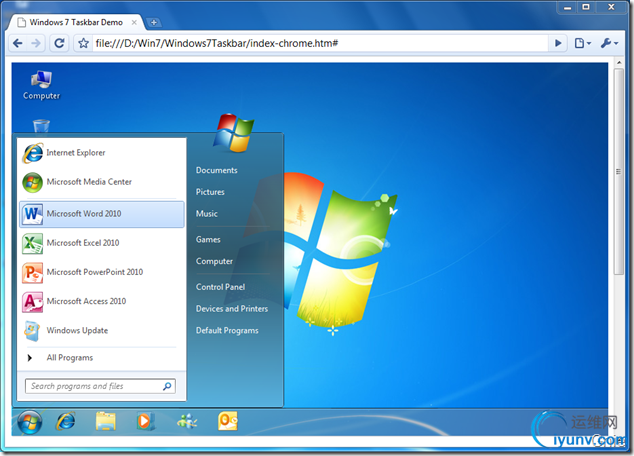
Task: Click the Excel icon in Start menu
Action: pyautogui.click(x=33, y=243)
